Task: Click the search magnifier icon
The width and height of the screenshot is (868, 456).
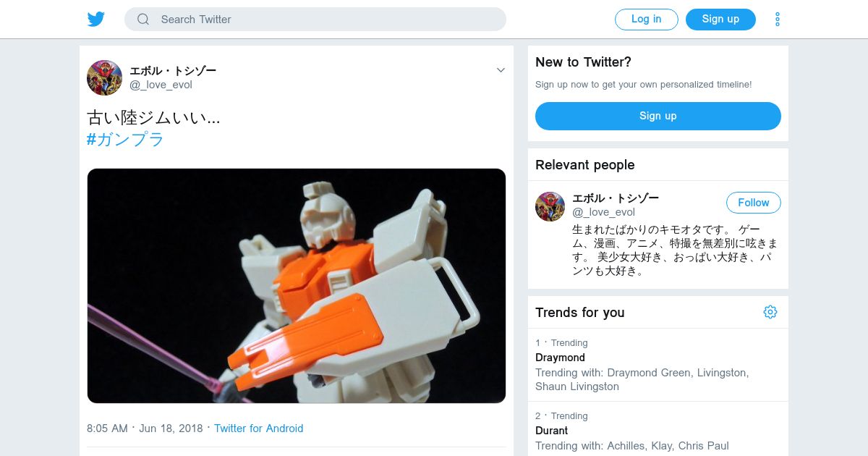Action: (143, 20)
